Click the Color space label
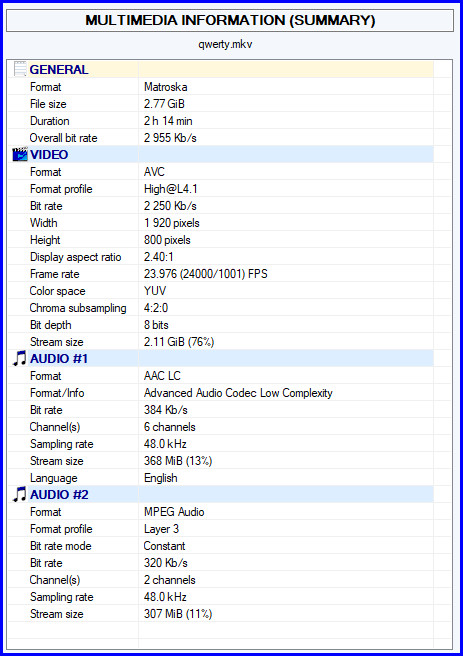 pos(58,291)
